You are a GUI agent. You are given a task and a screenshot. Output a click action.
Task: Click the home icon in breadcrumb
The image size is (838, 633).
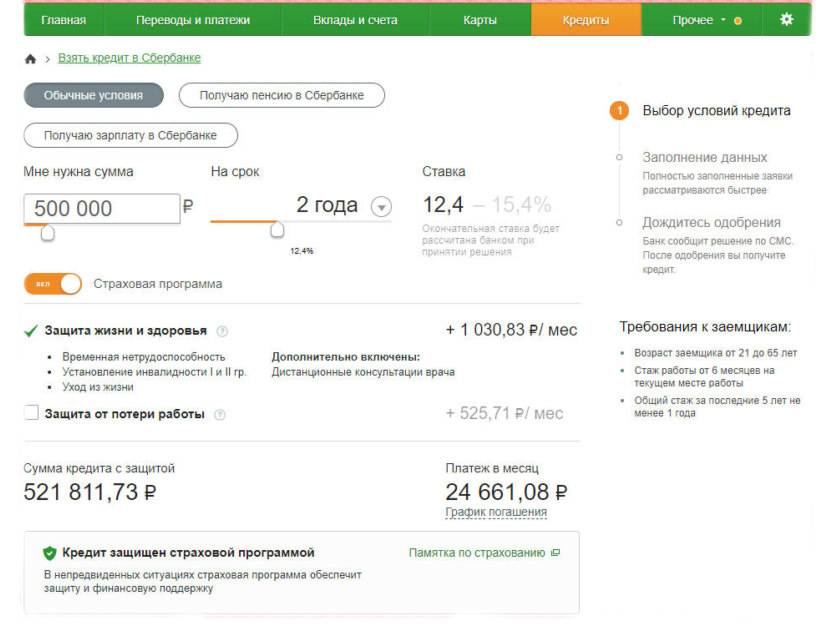click(x=30, y=59)
